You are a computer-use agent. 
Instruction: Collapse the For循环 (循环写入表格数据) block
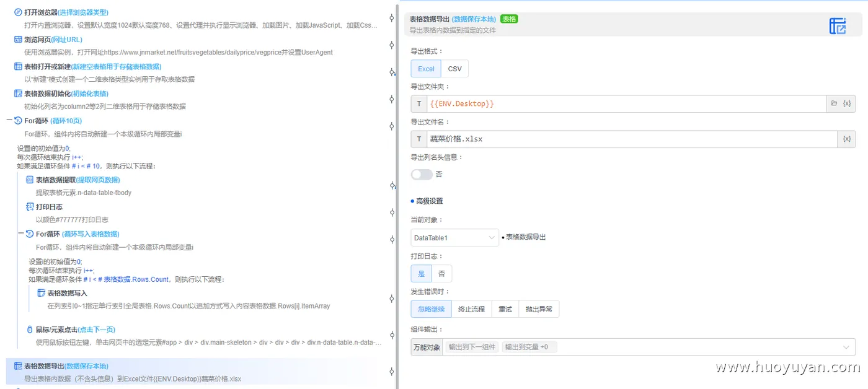click(21, 234)
